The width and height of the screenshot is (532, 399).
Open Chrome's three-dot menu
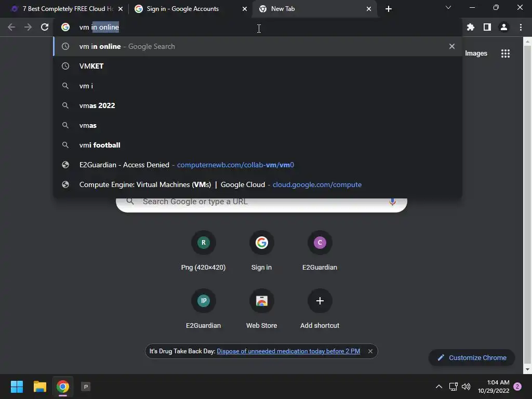click(521, 27)
